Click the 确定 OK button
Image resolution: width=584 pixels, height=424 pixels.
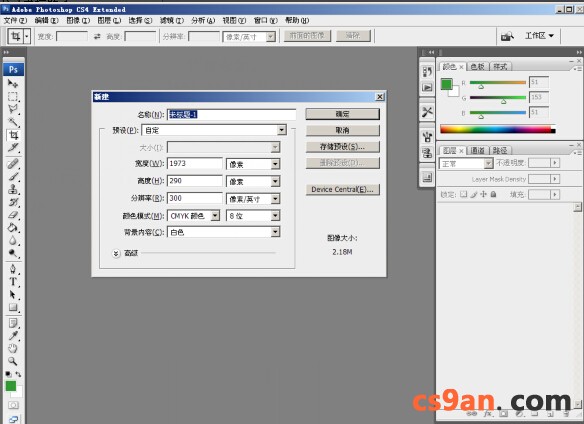tap(342, 114)
